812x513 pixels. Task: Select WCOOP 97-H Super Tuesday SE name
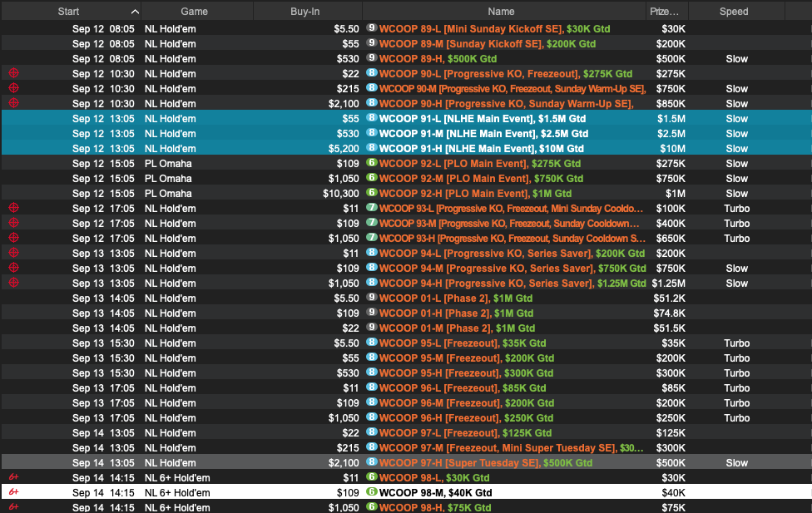coord(486,463)
